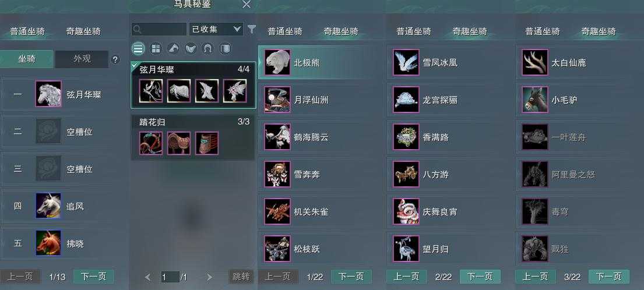644x290 pixels.
Task: Select the list view category icon
Action: point(138,49)
